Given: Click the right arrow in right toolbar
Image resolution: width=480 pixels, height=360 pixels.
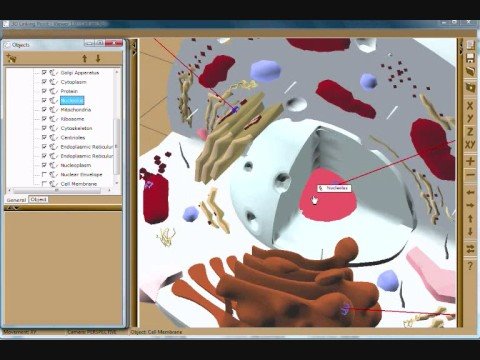Looking at the screenshot, I should pos(470,205).
